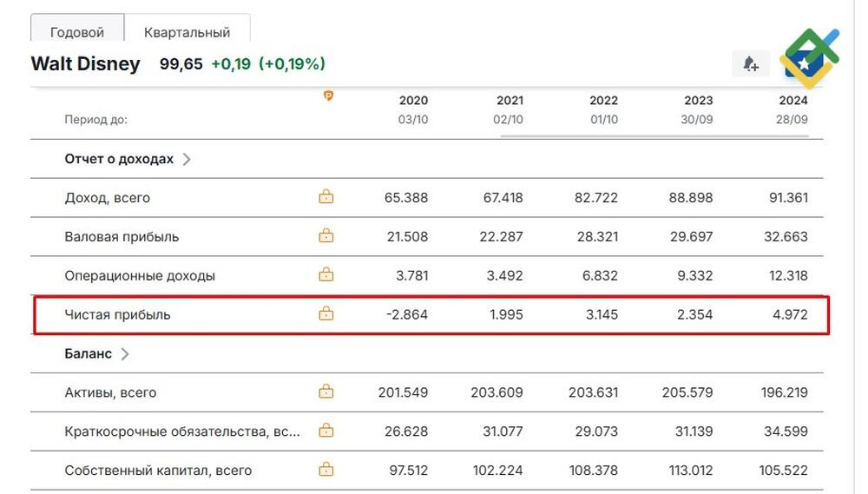Open the Отчет о доходах link

tap(119, 159)
